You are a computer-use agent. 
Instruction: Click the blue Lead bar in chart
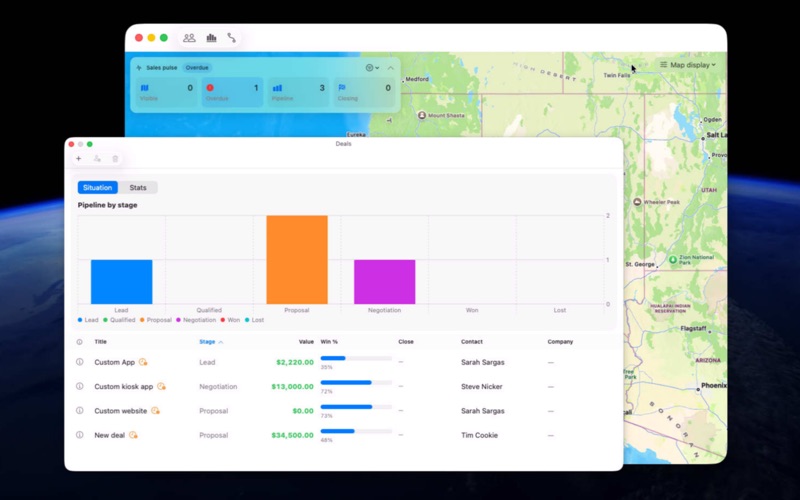click(121, 282)
